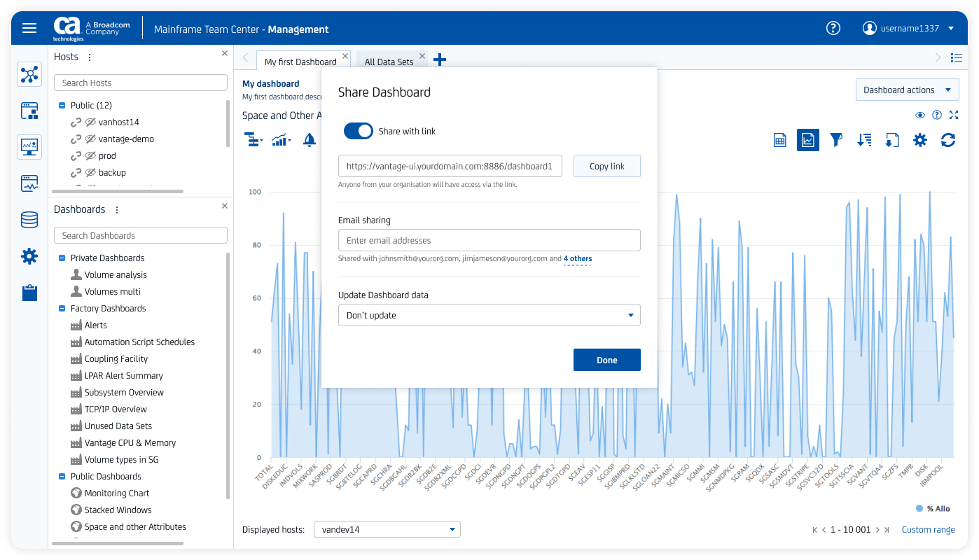The width and height of the screenshot is (979, 560).
Task: Open the Update Dashboard data dropdown
Action: [489, 315]
